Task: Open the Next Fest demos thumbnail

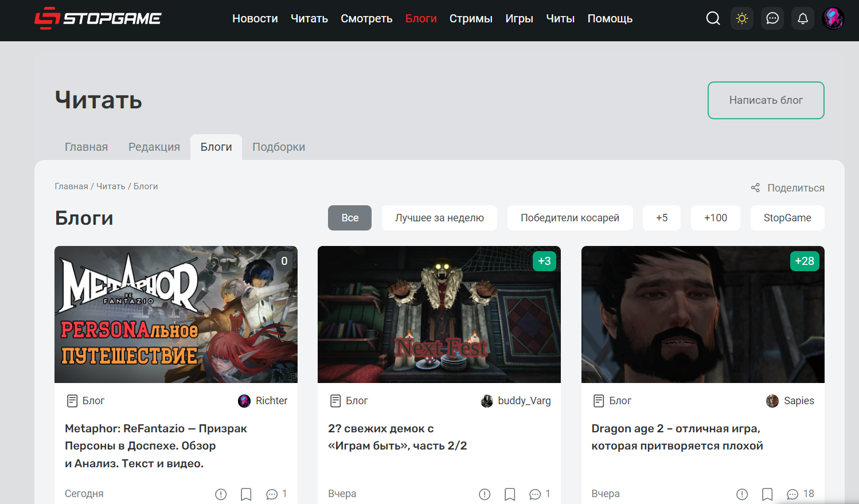Action: tap(439, 314)
